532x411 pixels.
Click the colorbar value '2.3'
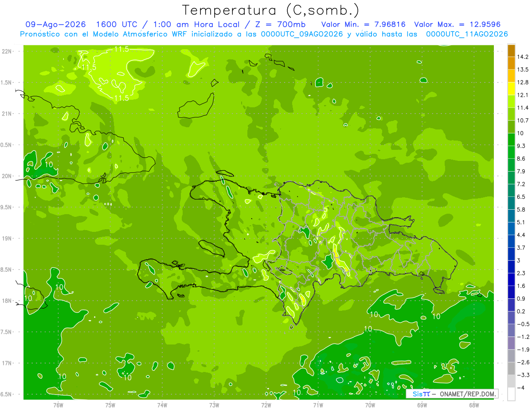(x=522, y=273)
